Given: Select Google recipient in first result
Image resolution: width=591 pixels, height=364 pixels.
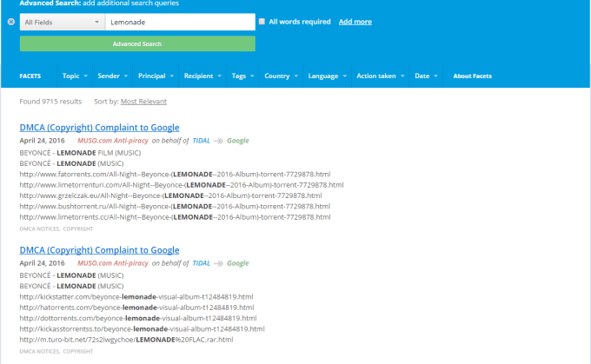Looking at the screenshot, I should (x=238, y=141).
